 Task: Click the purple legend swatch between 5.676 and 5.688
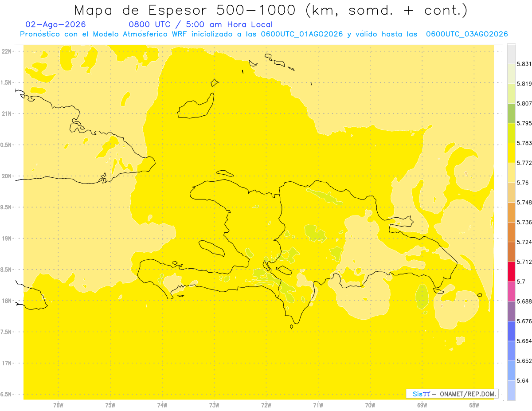[x=511, y=311]
